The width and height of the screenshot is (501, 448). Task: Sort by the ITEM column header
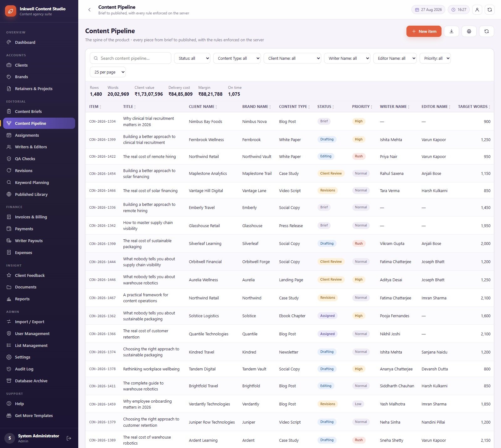coord(95,107)
